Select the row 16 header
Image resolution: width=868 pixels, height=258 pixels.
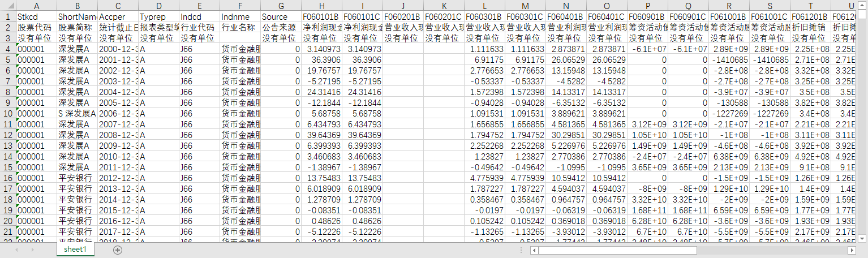click(x=8, y=178)
